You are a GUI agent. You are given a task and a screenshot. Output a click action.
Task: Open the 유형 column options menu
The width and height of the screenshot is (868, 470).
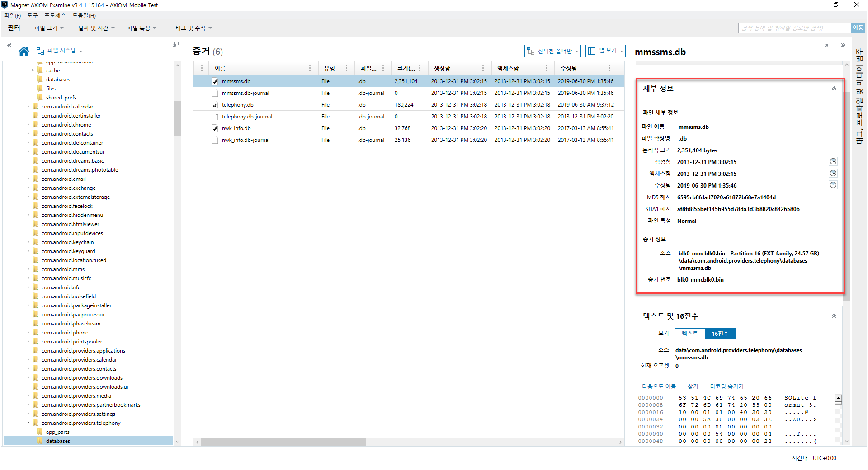tap(346, 68)
